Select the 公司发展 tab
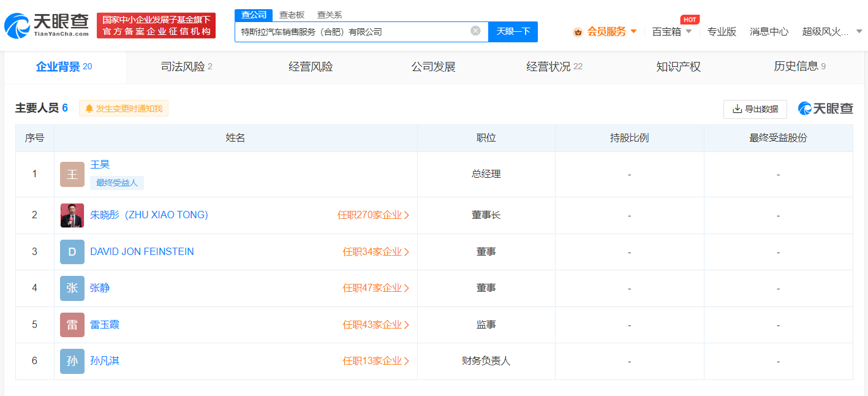This screenshot has height=396, width=868. 433,67
